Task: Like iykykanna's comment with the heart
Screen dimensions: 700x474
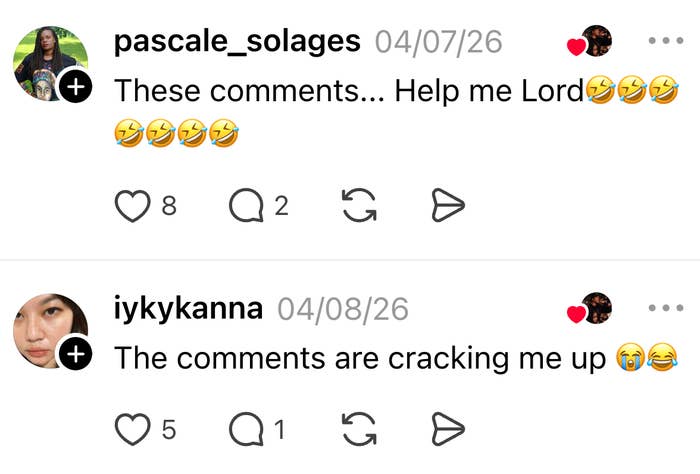Action: [132, 430]
